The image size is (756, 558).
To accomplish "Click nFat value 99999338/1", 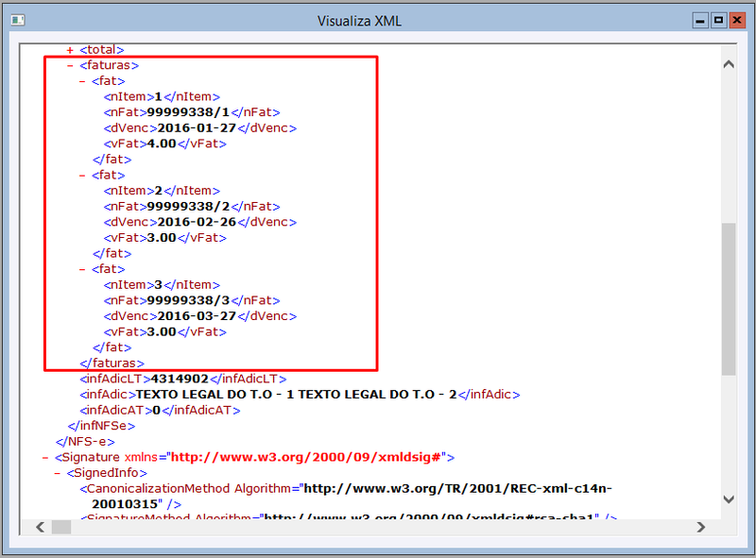I will (188, 112).
